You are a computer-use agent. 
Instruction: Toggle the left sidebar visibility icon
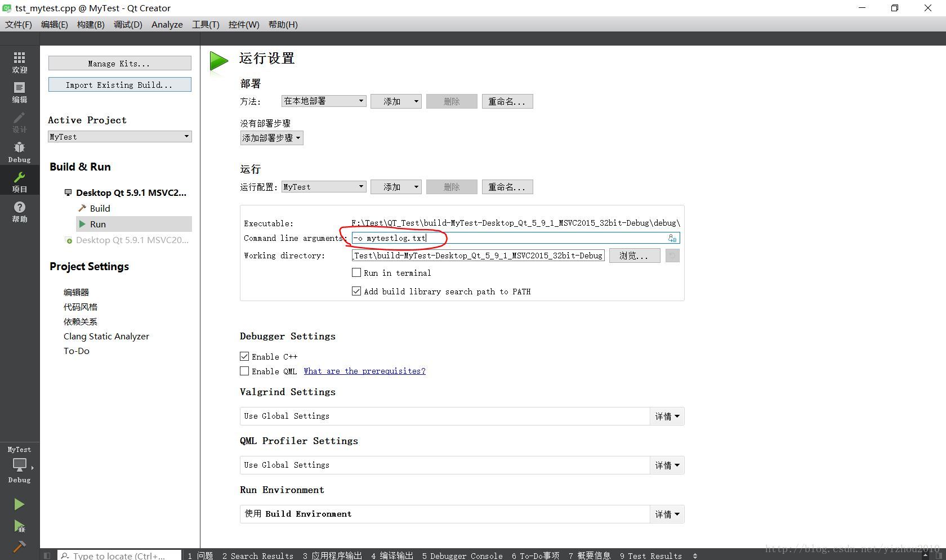point(47,555)
